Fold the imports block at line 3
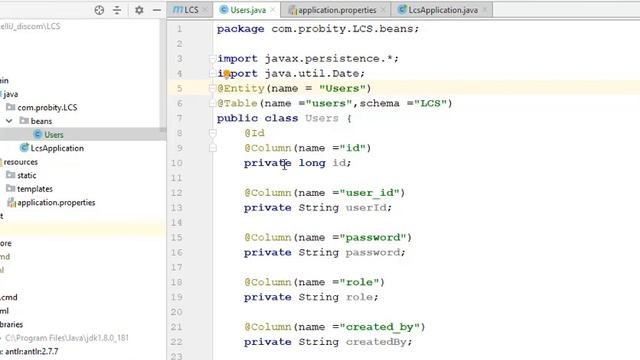The image size is (640, 360). [213, 59]
